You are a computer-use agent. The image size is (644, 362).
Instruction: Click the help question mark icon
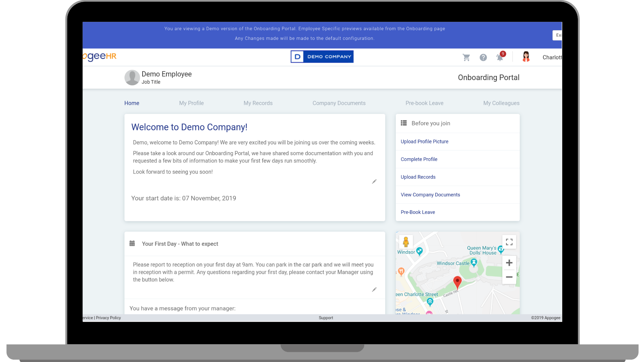click(483, 57)
